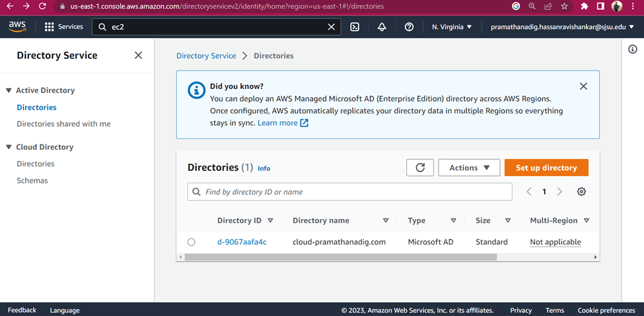Click the Microsoft AD type cell
644x316 pixels.
[x=431, y=242]
